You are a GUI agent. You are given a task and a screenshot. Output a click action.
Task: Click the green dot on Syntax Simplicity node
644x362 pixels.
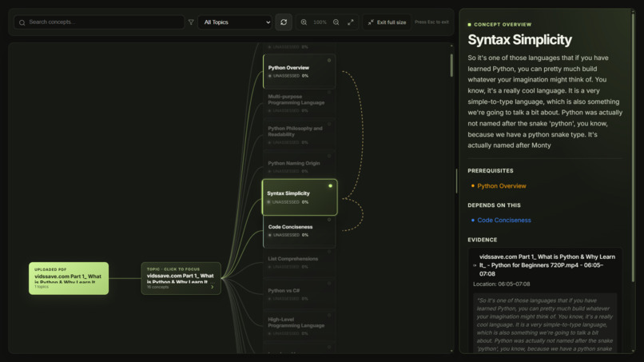tap(330, 185)
